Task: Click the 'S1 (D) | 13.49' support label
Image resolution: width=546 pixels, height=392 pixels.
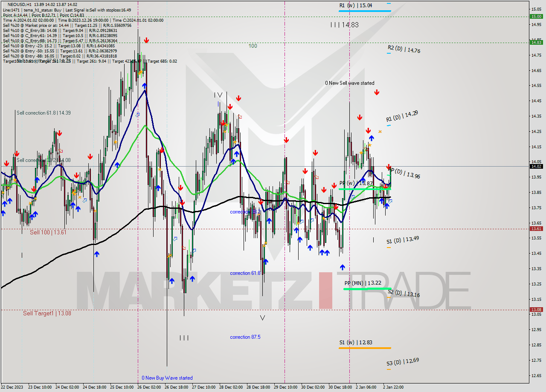Action: click(x=403, y=240)
